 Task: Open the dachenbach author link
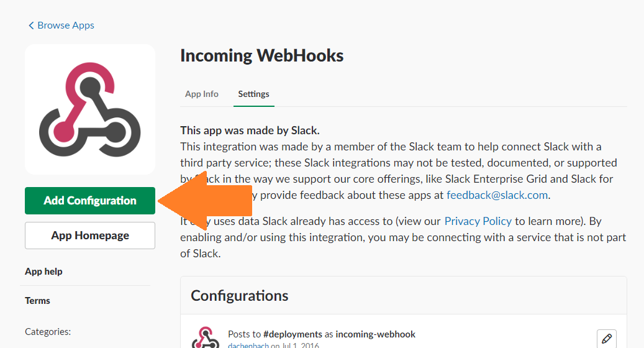coord(248,345)
